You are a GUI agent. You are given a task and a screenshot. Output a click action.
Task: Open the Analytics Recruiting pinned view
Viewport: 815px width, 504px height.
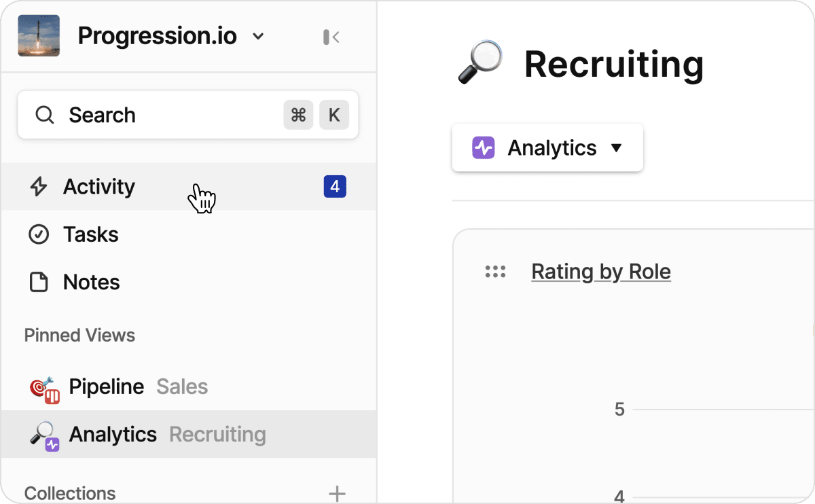[x=188, y=434]
